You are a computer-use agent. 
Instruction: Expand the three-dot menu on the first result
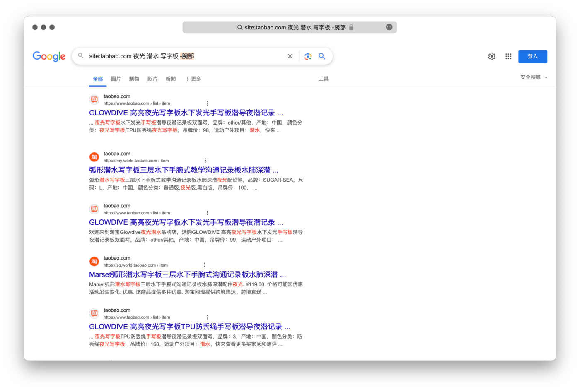coord(207,103)
